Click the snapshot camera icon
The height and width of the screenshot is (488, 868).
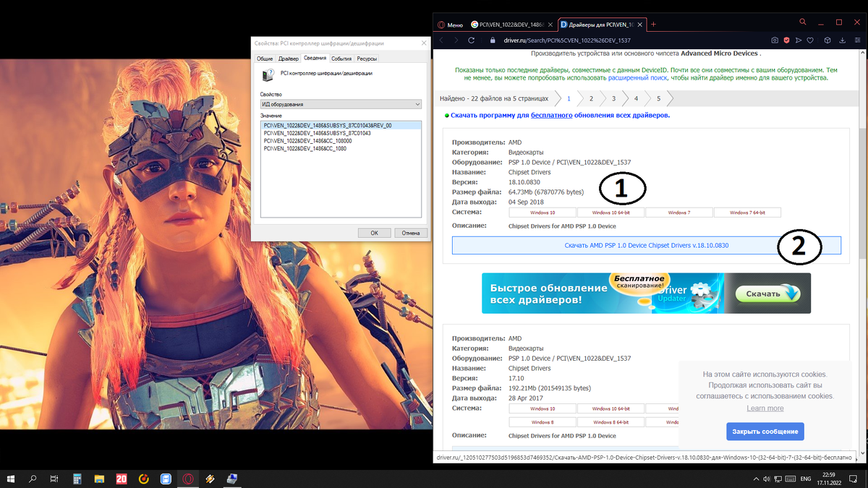[x=775, y=40]
